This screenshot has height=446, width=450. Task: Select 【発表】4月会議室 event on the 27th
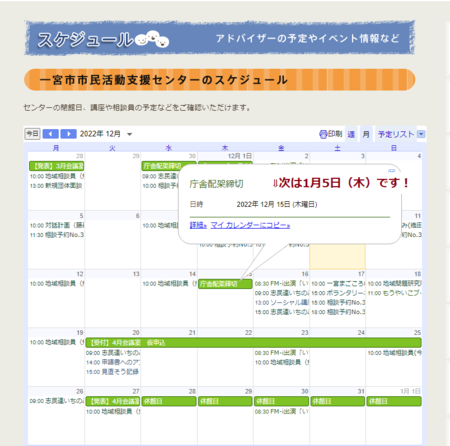point(113,401)
